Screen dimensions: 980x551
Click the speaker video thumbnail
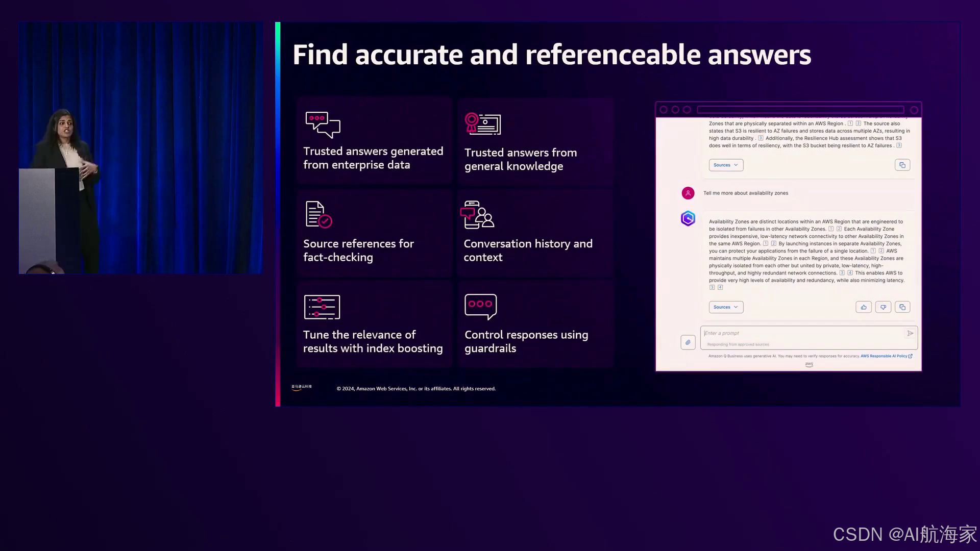(141, 148)
